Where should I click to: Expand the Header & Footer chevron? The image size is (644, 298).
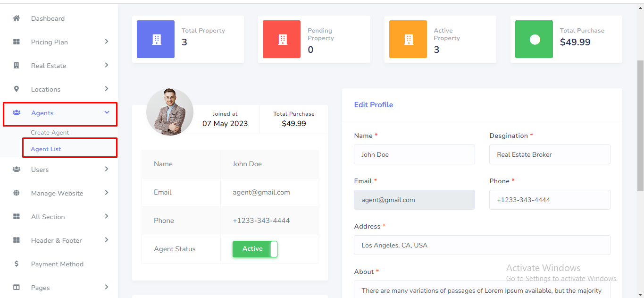click(107, 240)
